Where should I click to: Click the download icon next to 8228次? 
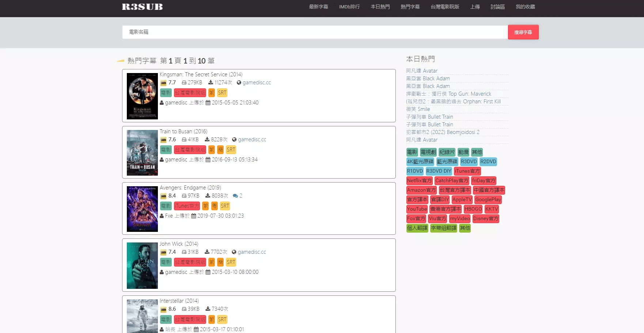(207, 139)
